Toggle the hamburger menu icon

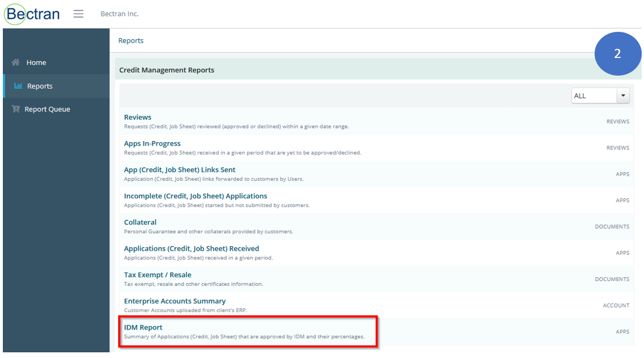coord(78,14)
